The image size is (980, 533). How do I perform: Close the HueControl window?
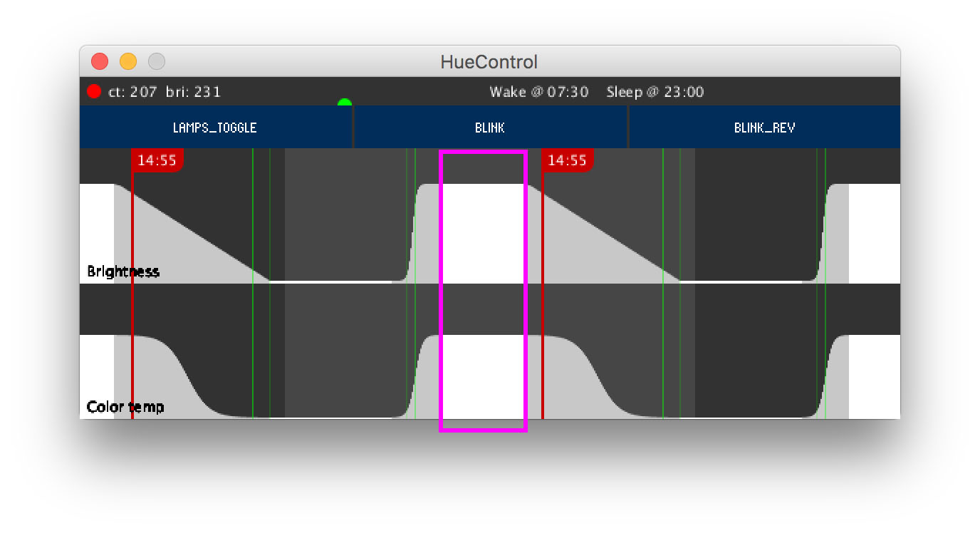(100, 61)
